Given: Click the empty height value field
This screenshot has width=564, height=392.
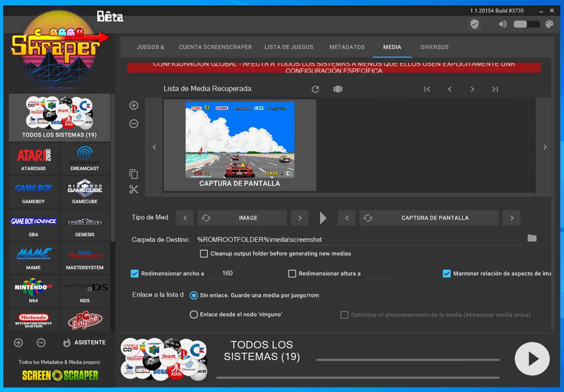Looking at the screenshot, I should pos(378,274).
